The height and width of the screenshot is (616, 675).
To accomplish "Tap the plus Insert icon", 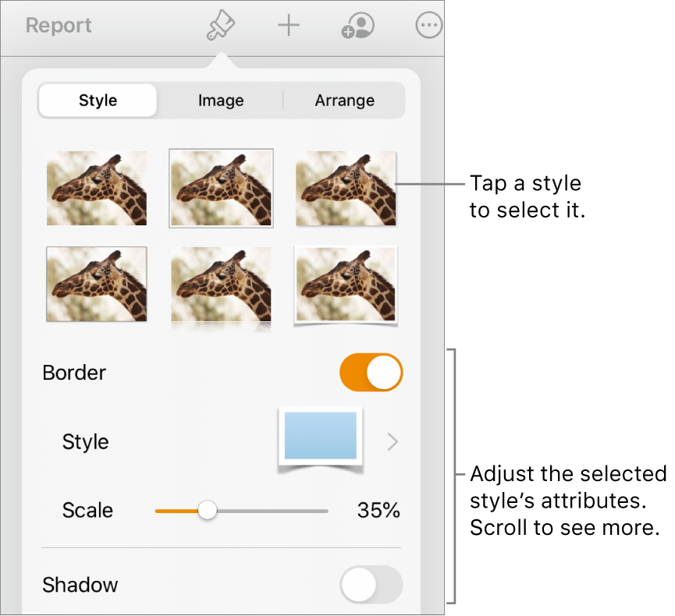I will pyautogui.click(x=289, y=27).
